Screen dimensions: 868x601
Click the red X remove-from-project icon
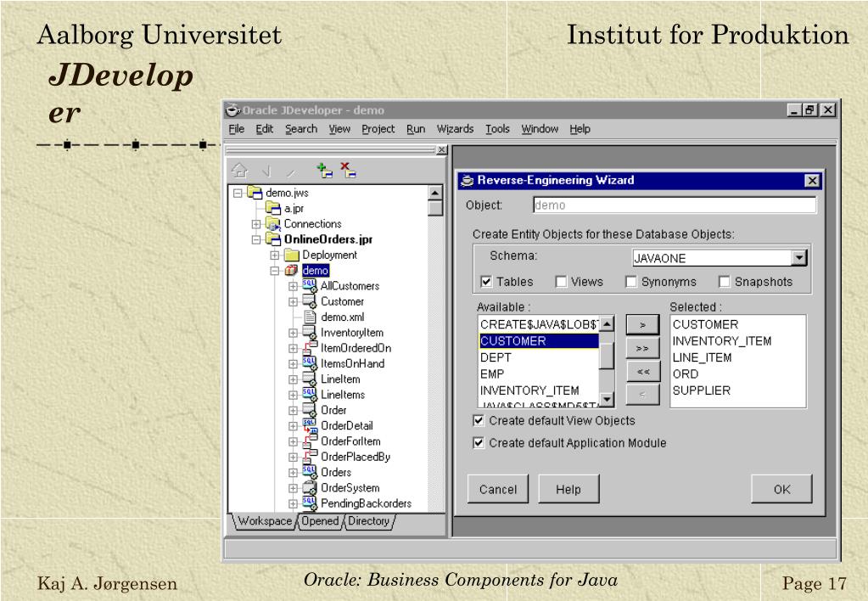[x=348, y=170]
